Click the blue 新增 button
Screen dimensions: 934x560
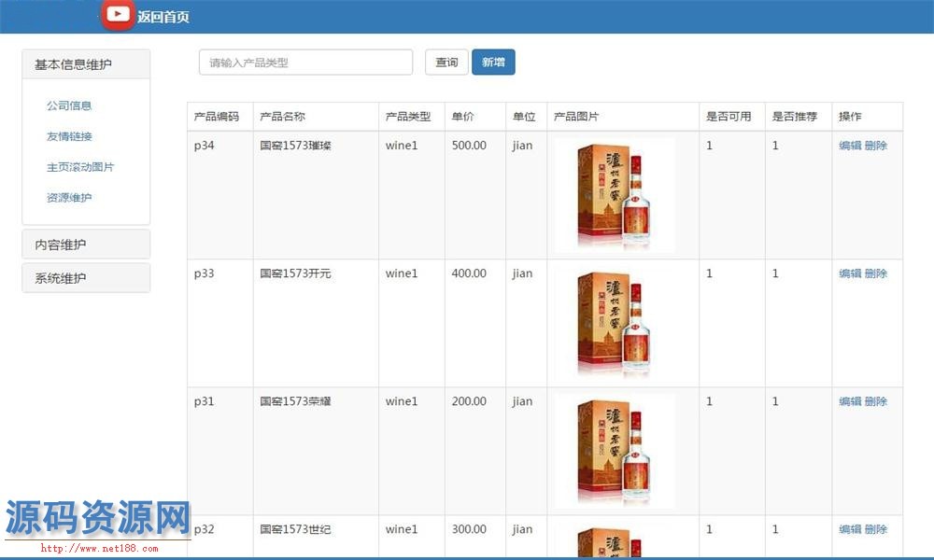pos(493,63)
